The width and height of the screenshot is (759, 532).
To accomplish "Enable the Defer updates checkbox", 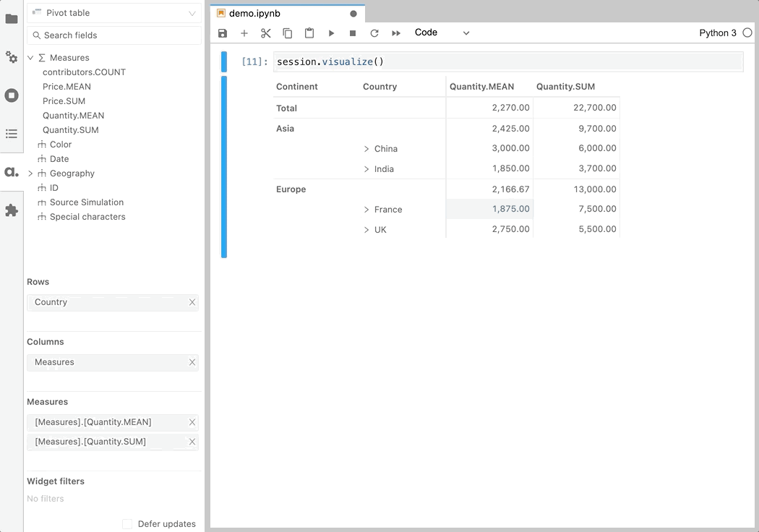I will click(127, 524).
